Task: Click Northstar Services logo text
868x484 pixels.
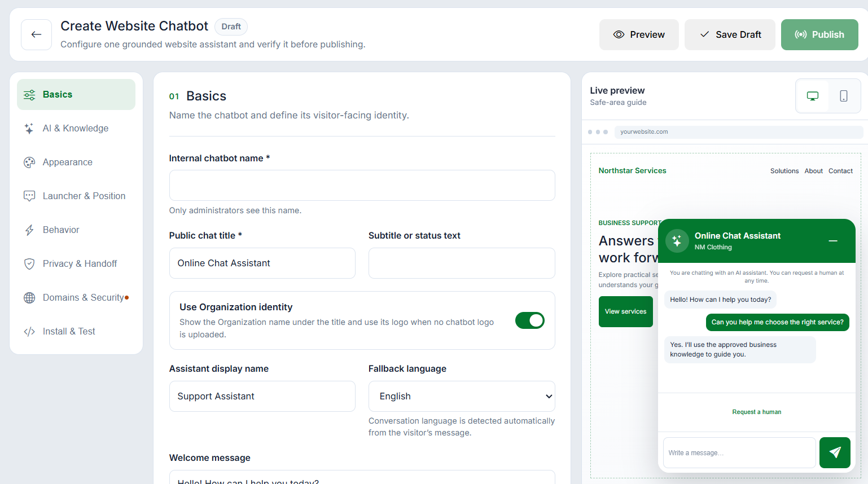Action: [x=632, y=170]
